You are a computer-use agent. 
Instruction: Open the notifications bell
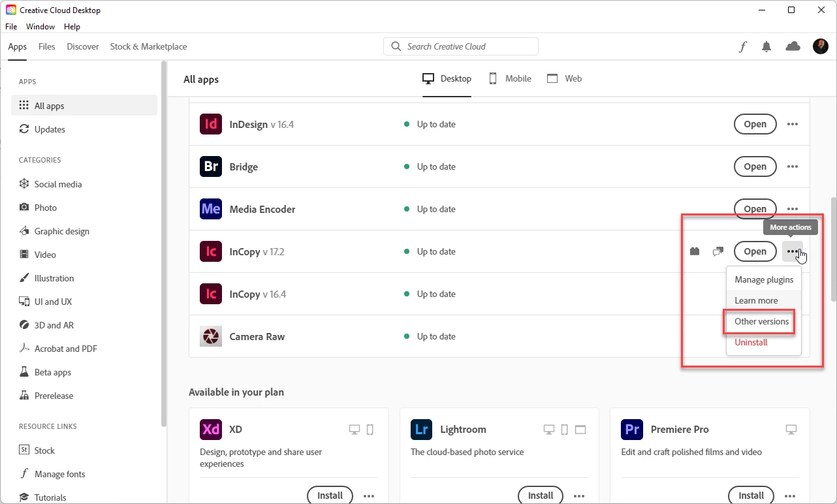point(766,46)
